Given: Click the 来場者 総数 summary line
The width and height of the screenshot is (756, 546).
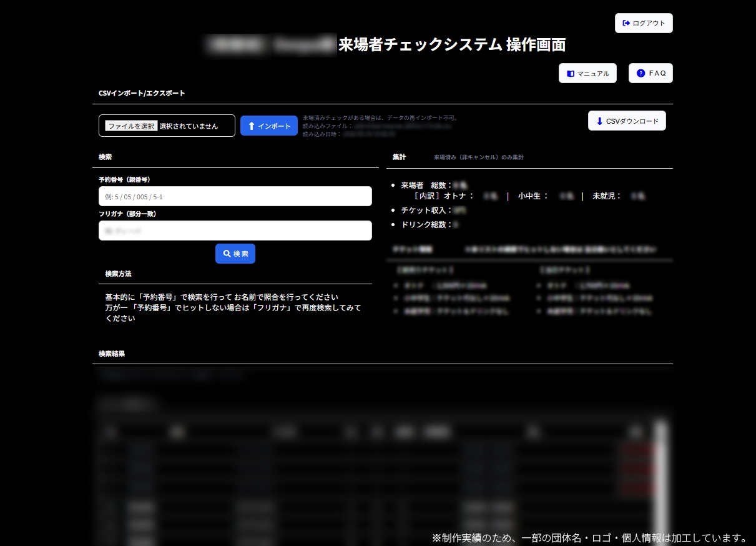Looking at the screenshot, I should coord(434,185).
